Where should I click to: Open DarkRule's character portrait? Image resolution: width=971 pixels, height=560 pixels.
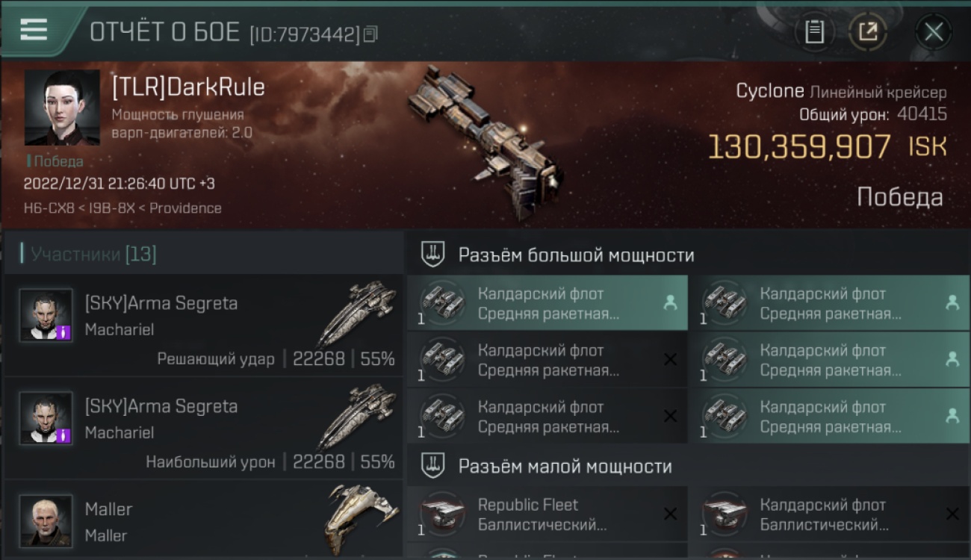click(62, 108)
